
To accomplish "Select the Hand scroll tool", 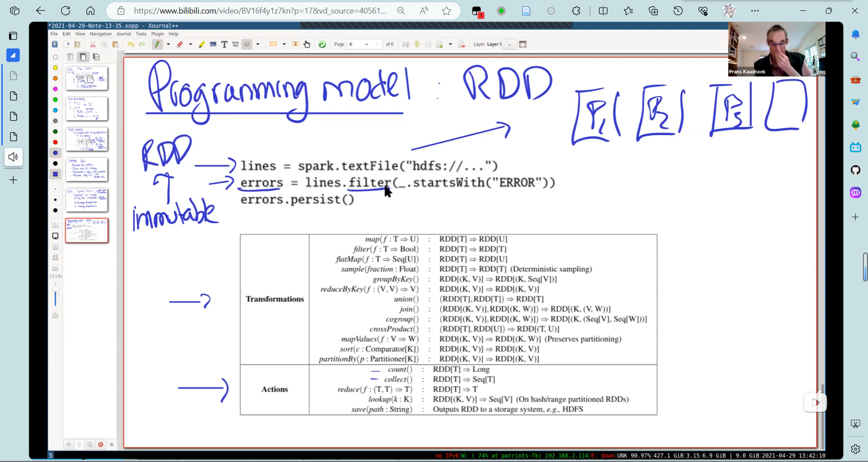I will 307,44.
